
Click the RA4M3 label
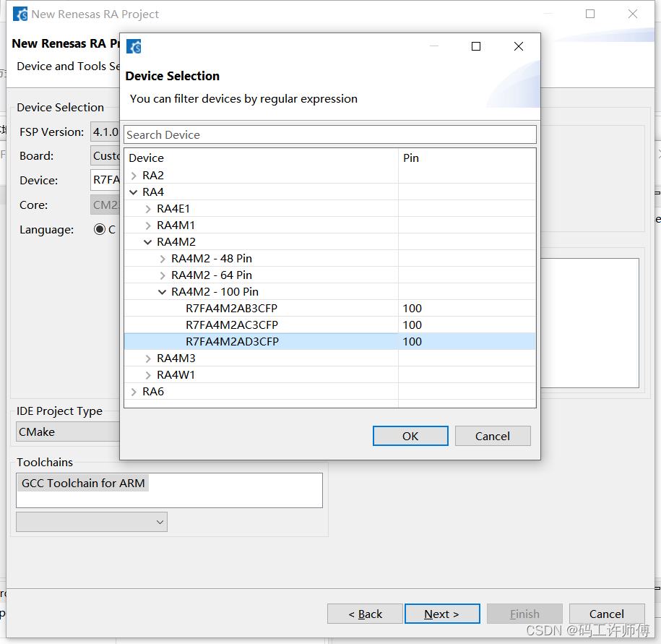(176, 358)
